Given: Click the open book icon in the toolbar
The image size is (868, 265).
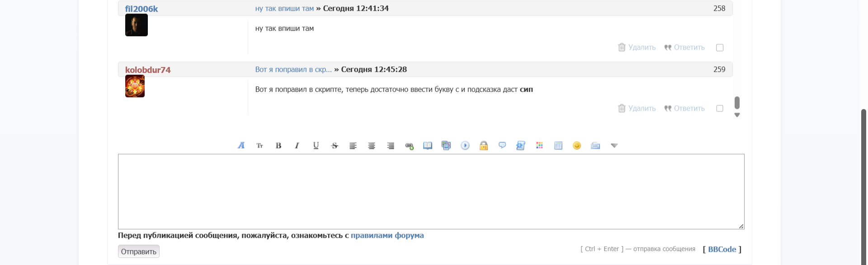Looking at the screenshot, I should [428, 146].
